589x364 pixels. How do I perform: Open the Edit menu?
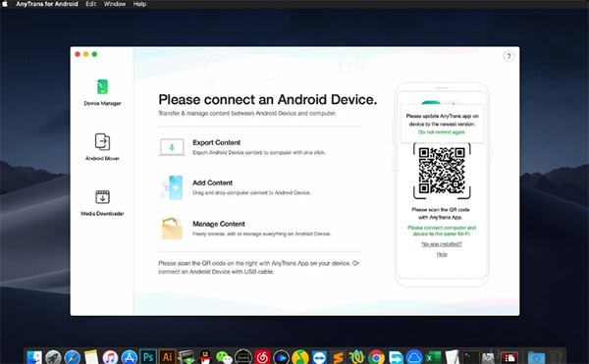tap(90, 4)
